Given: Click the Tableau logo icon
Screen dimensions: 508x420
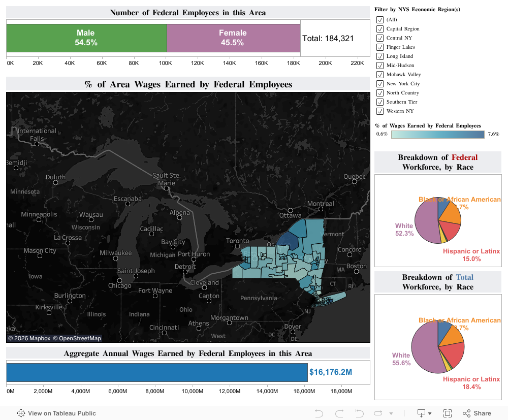Looking at the screenshot, I should (x=21, y=413).
